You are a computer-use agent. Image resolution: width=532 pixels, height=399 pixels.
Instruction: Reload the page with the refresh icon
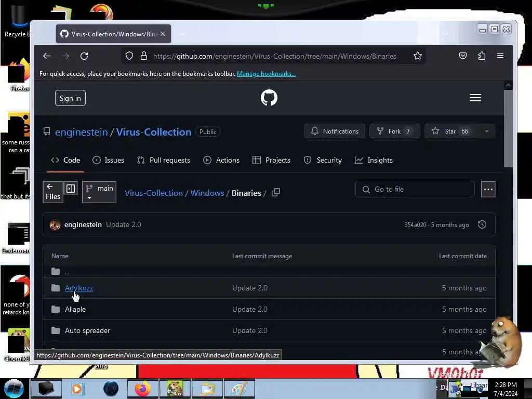(84, 56)
